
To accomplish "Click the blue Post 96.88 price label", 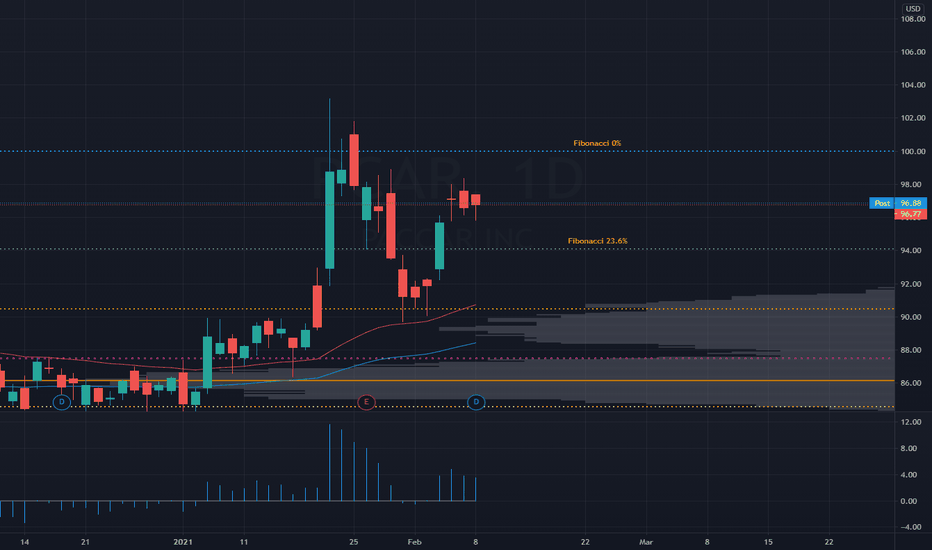I will 898,203.
